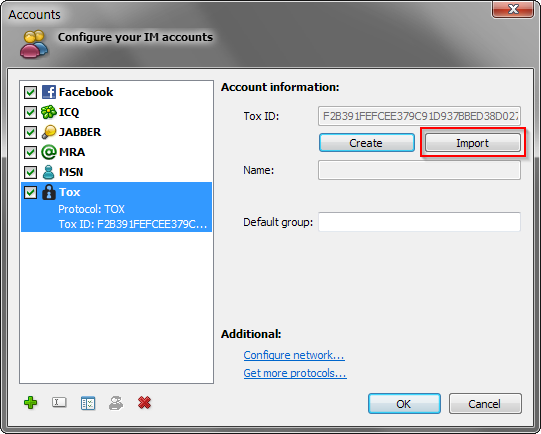Open the Configure network link
The height and width of the screenshot is (434, 541).
click(294, 355)
